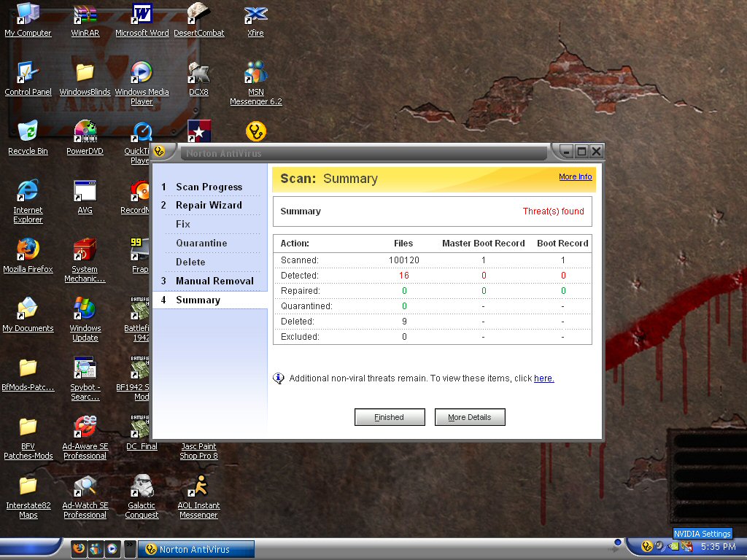Image resolution: width=747 pixels, height=560 pixels.
Task: Launch Mozilla Firefox from the desktop
Action: pos(28,256)
